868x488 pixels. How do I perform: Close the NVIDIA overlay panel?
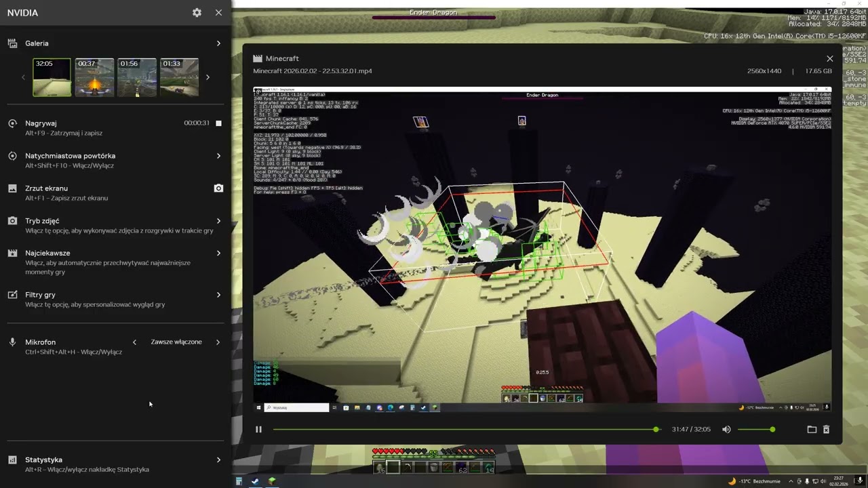[218, 12]
